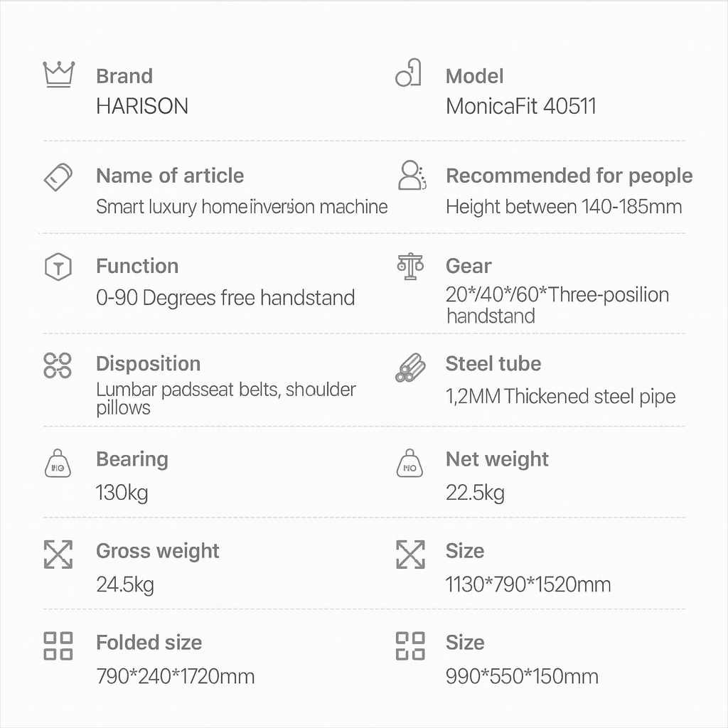Image resolution: width=728 pixels, height=728 pixels.
Task: Click the 130kg bearing value
Action: [122, 493]
